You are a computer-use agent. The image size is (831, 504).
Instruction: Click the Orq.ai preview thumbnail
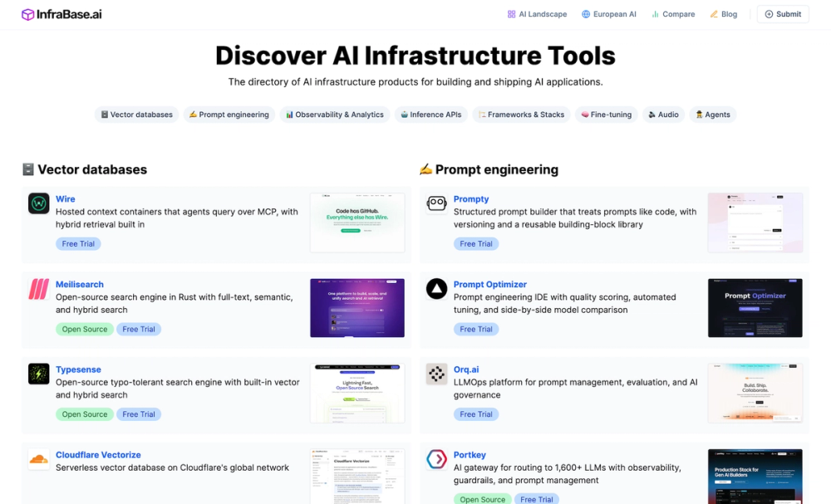(x=755, y=393)
